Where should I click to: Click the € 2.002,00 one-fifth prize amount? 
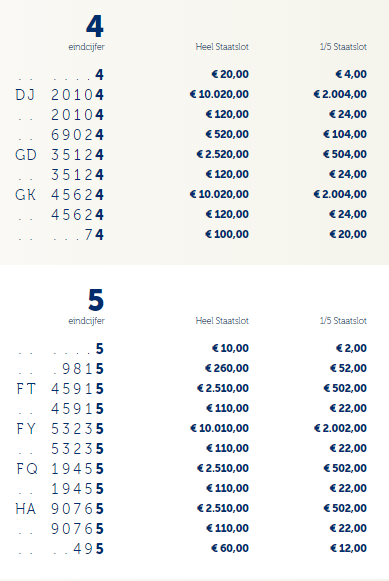(340, 429)
